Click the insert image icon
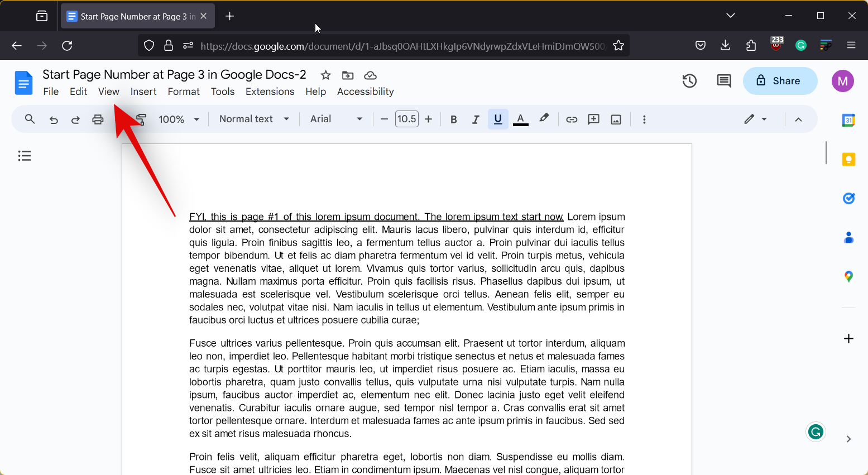This screenshot has height=475, width=868. click(616, 119)
